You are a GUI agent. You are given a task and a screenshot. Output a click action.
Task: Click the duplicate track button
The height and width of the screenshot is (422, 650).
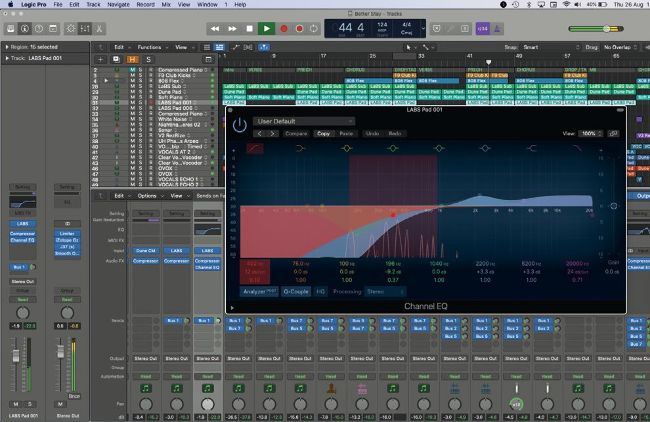pyautogui.click(x=116, y=59)
